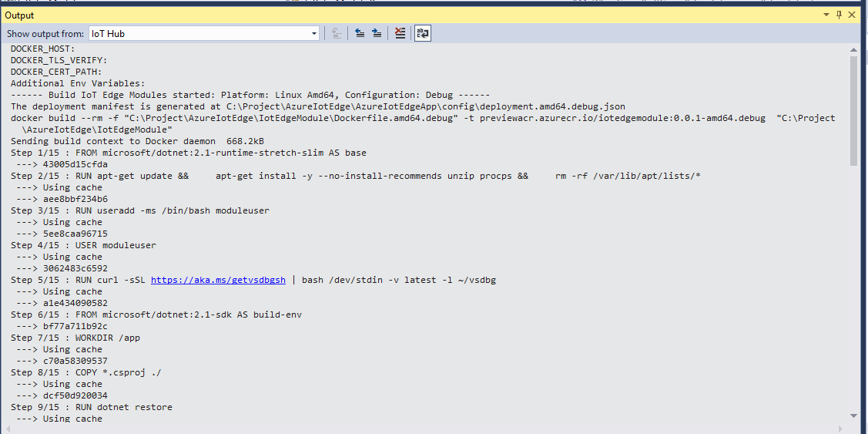Close the Output panel
The height and width of the screenshot is (434, 868).
[853, 15]
